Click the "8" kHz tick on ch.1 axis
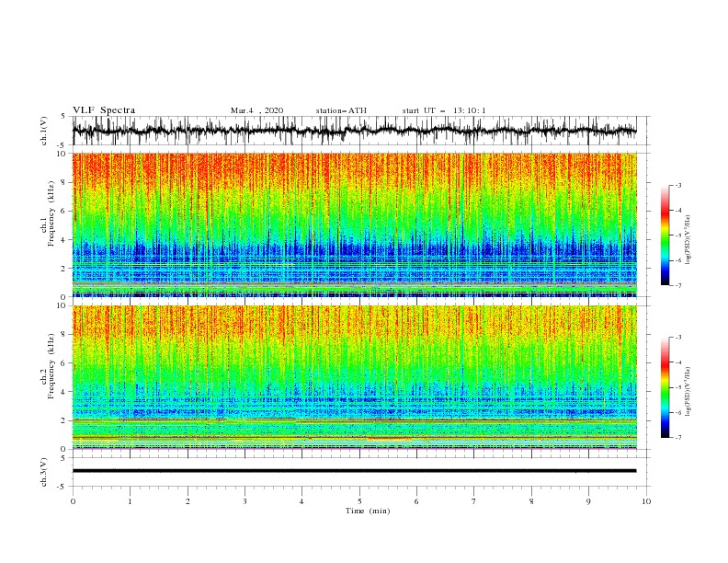The image size is (728, 563). coord(64,182)
